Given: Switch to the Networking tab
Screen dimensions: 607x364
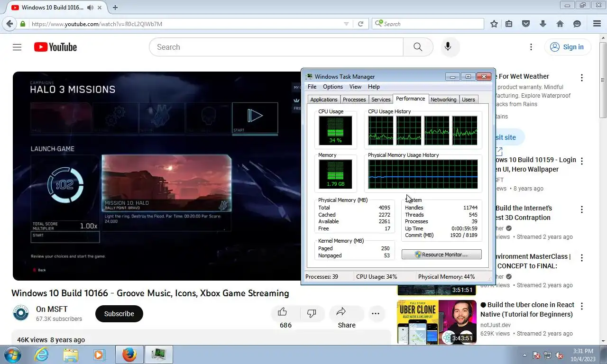Looking at the screenshot, I should (x=443, y=100).
